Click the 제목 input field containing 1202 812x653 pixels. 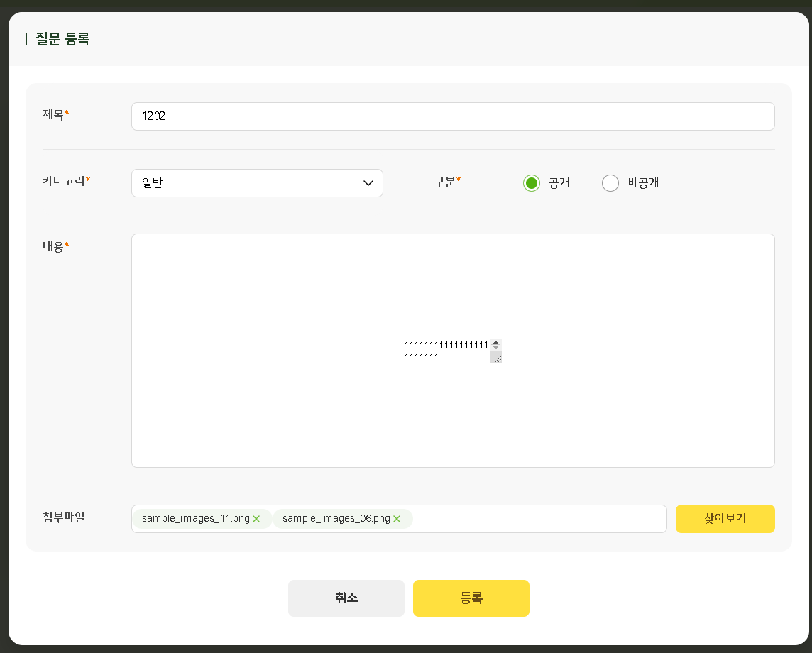click(452, 116)
